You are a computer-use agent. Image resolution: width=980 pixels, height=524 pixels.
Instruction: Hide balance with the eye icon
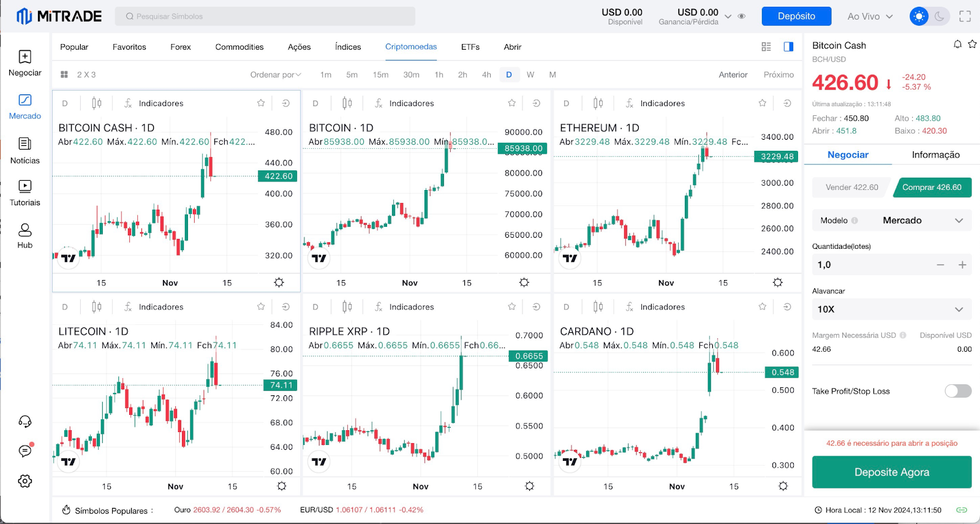tap(742, 17)
